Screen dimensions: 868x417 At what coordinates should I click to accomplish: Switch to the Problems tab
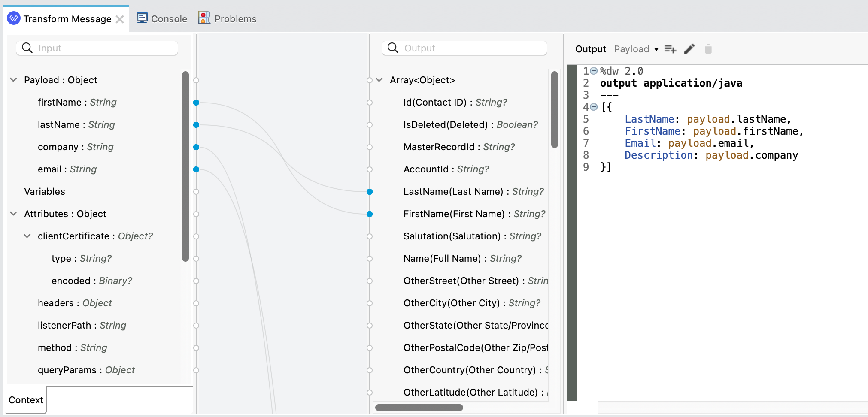235,19
